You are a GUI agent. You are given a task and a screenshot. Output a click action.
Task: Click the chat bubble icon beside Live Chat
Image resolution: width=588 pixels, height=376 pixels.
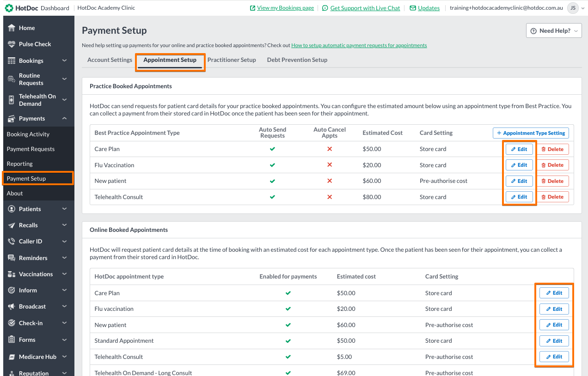point(325,8)
